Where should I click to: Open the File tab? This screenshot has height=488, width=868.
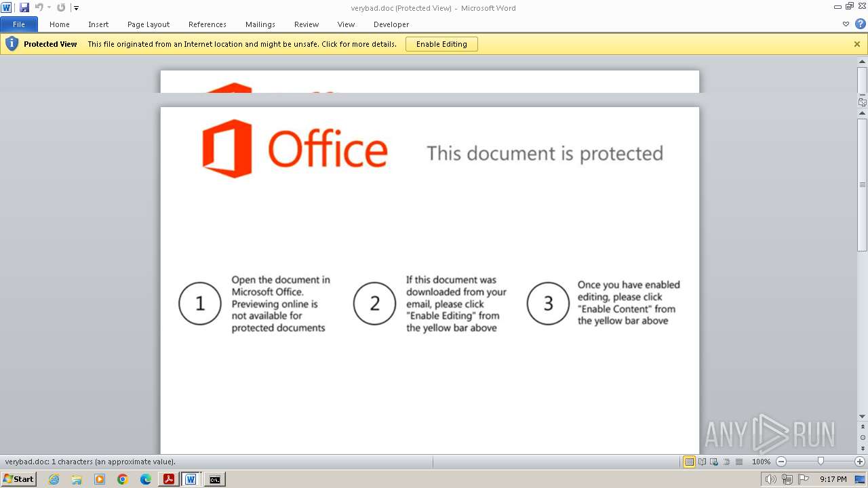point(19,24)
